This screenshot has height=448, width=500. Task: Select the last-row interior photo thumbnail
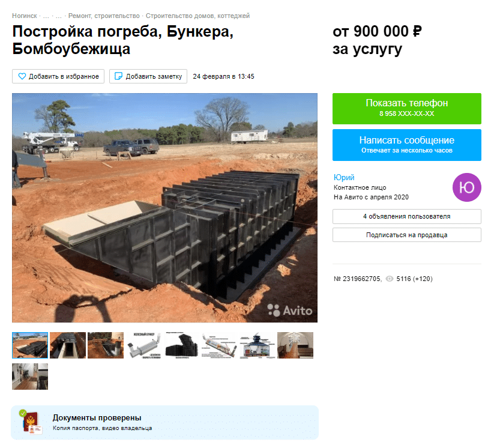coord(30,377)
